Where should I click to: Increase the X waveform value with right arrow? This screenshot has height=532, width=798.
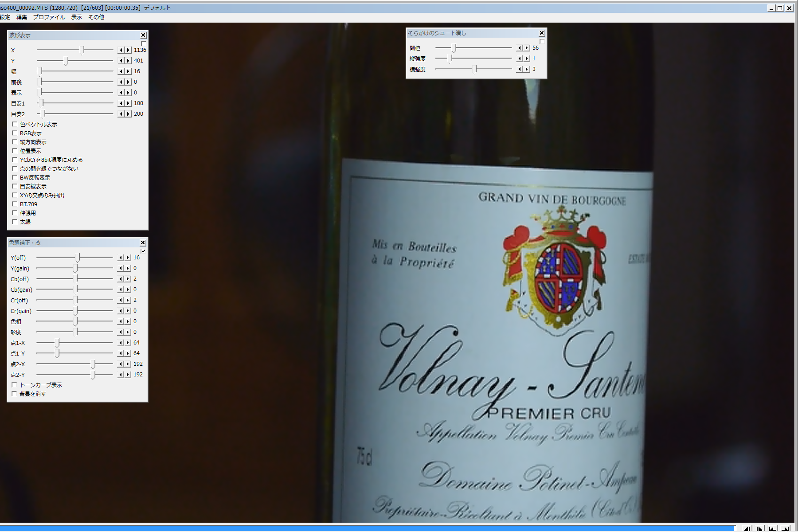[x=128, y=50]
